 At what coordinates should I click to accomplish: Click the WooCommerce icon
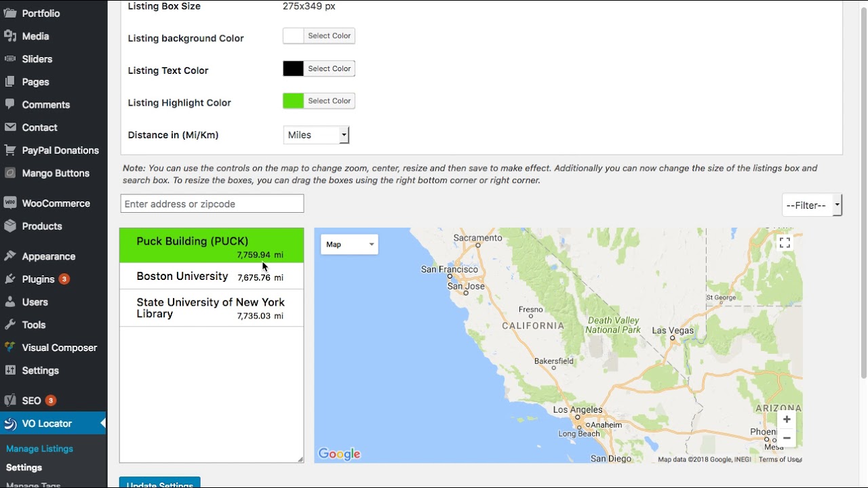point(10,203)
